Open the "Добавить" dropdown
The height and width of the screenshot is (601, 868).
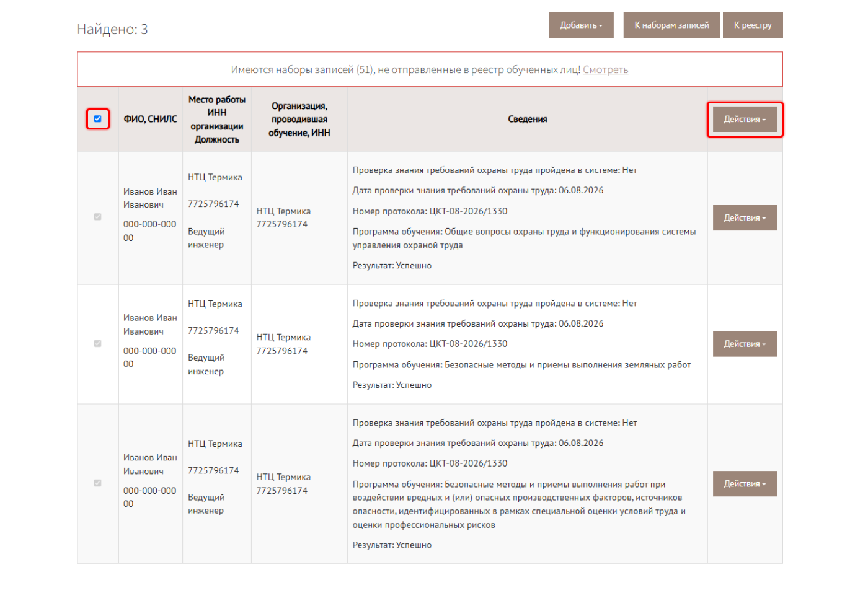[x=581, y=25]
